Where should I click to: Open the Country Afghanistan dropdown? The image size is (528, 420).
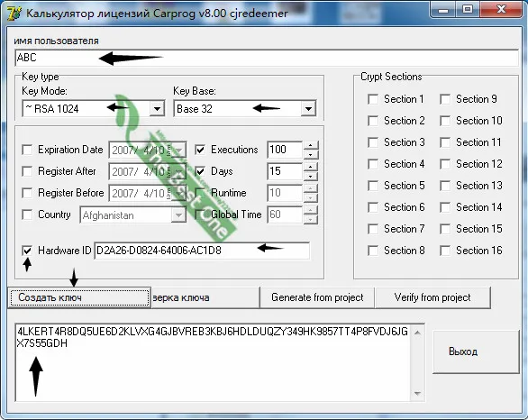coord(178,215)
